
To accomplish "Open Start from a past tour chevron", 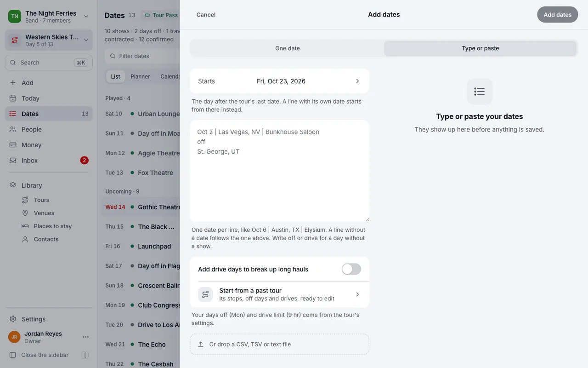I will coord(357,294).
